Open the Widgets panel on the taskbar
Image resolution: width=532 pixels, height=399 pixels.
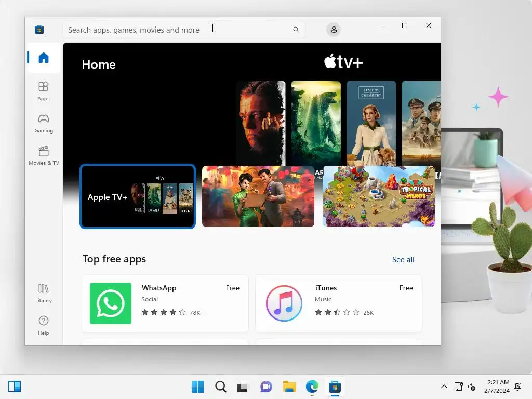15,387
